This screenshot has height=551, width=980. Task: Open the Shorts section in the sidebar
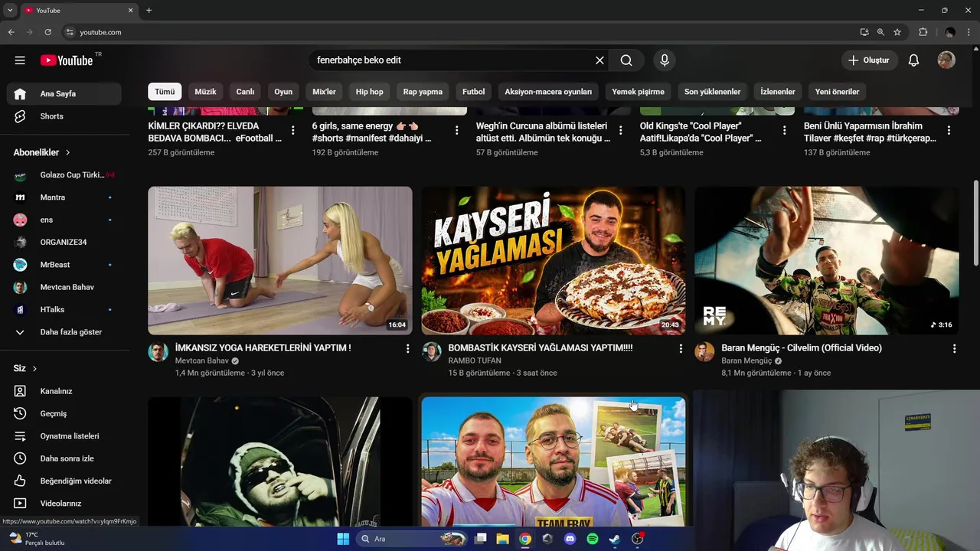[x=64, y=116]
